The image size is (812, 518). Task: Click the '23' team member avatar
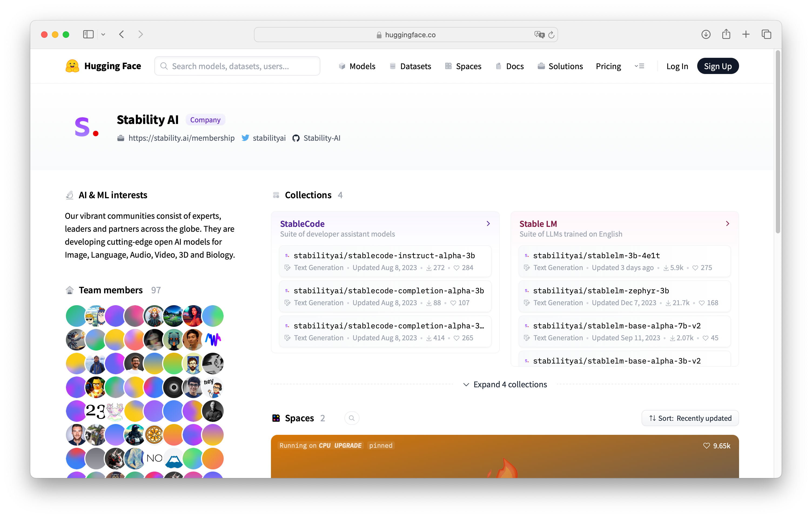pos(96,411)
